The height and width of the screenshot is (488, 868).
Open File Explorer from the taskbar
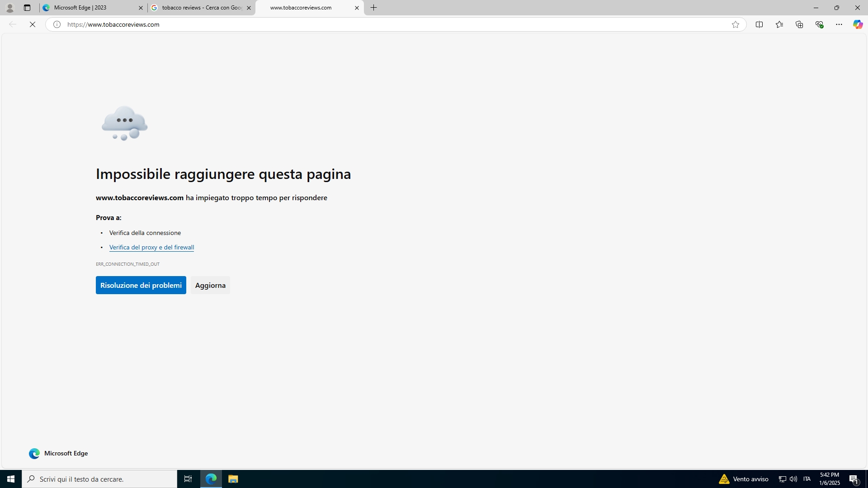[233, 479]
